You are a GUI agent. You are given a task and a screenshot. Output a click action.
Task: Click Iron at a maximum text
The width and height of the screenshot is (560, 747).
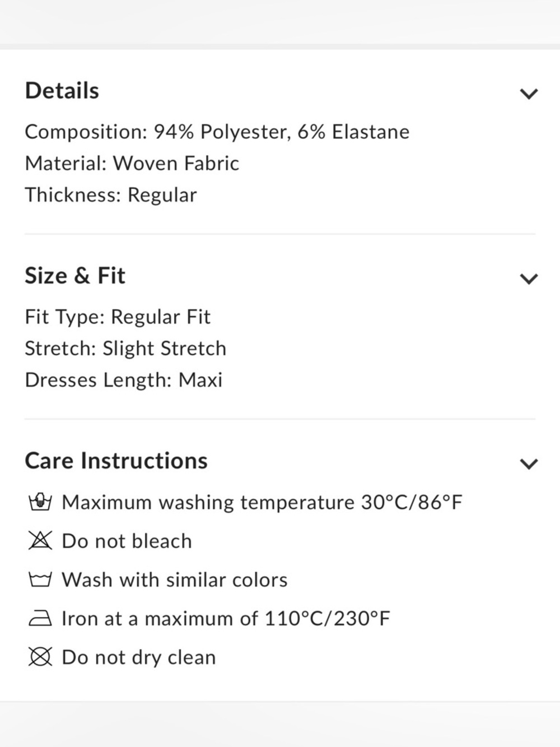pyautogui.click(x=226, y=619)
